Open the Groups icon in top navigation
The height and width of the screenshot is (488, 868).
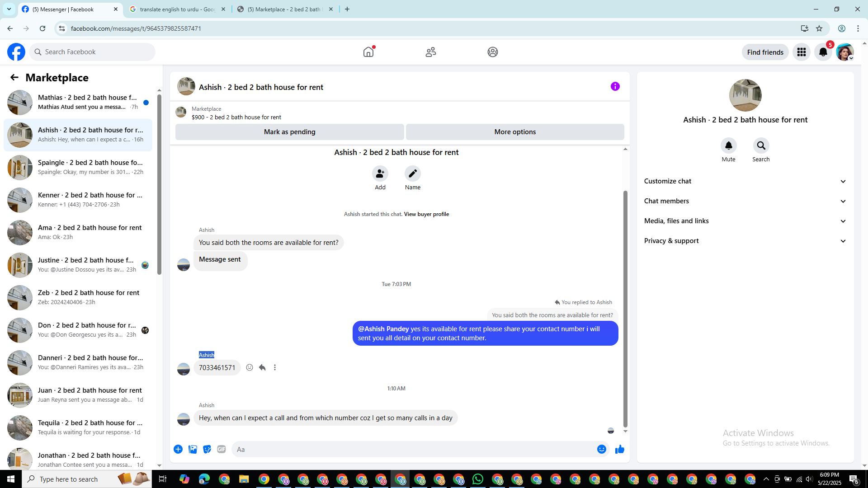(x=493, y=52)
